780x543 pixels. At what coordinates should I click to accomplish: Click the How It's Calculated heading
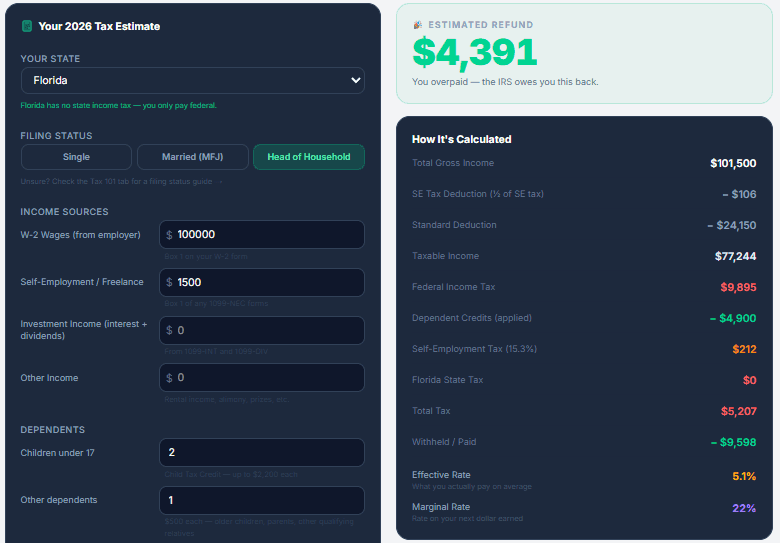(462, 139)
